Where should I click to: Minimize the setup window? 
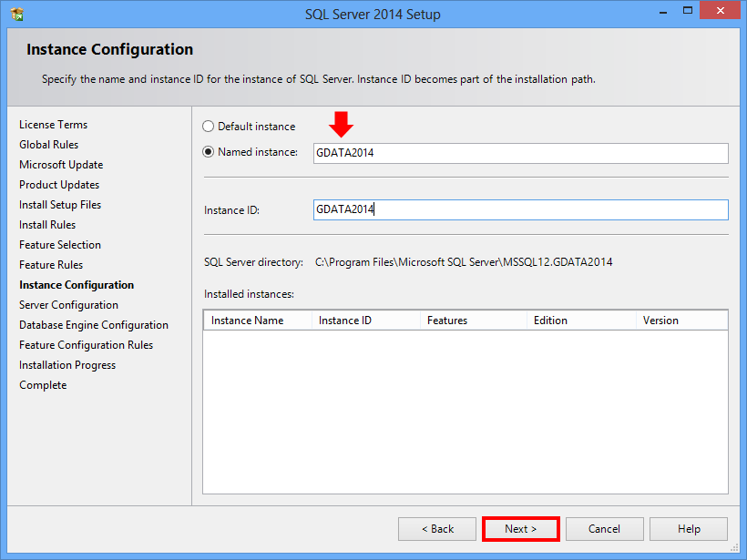[663, 11]
